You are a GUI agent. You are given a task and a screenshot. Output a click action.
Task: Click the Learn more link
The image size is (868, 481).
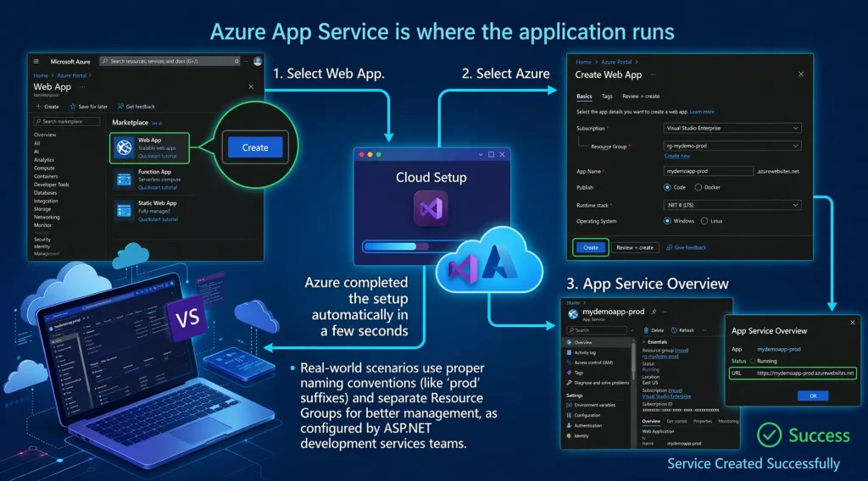(x=702, y=112)
